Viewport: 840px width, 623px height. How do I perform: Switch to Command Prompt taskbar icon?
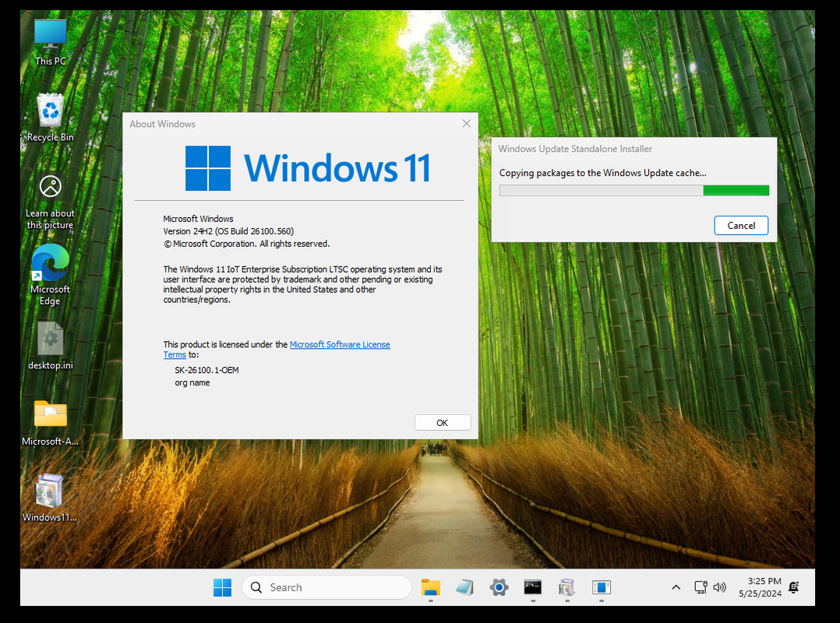tap(532, 588)
